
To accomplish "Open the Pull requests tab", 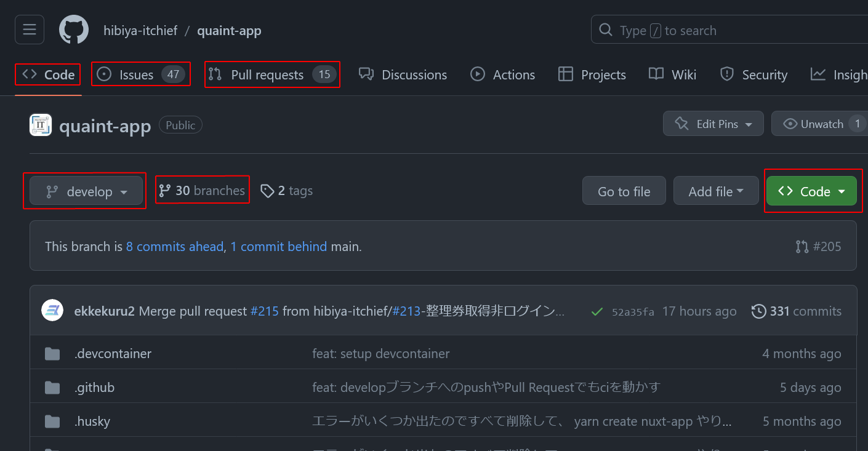I will [x=272, y=75].
